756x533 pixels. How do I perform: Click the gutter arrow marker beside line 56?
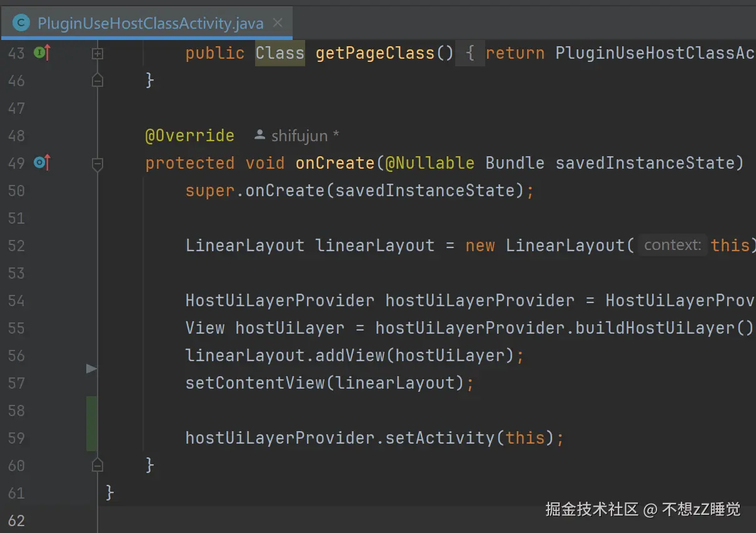tap(91, 369)
